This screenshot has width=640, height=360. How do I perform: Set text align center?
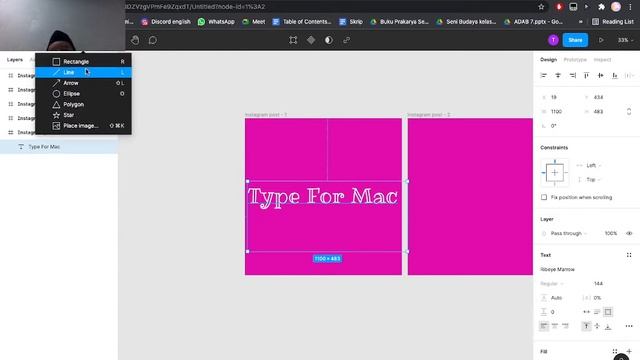pos(555,326)
